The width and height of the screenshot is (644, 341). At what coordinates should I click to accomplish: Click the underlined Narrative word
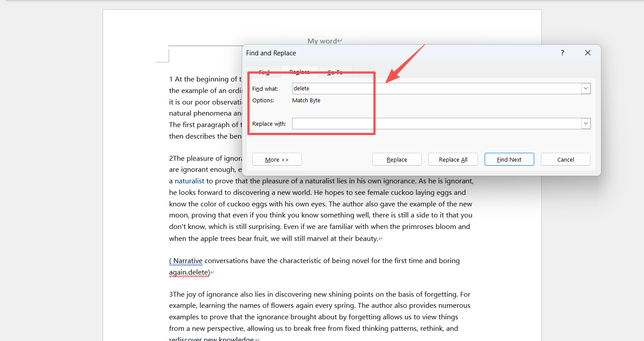[188, 260]
